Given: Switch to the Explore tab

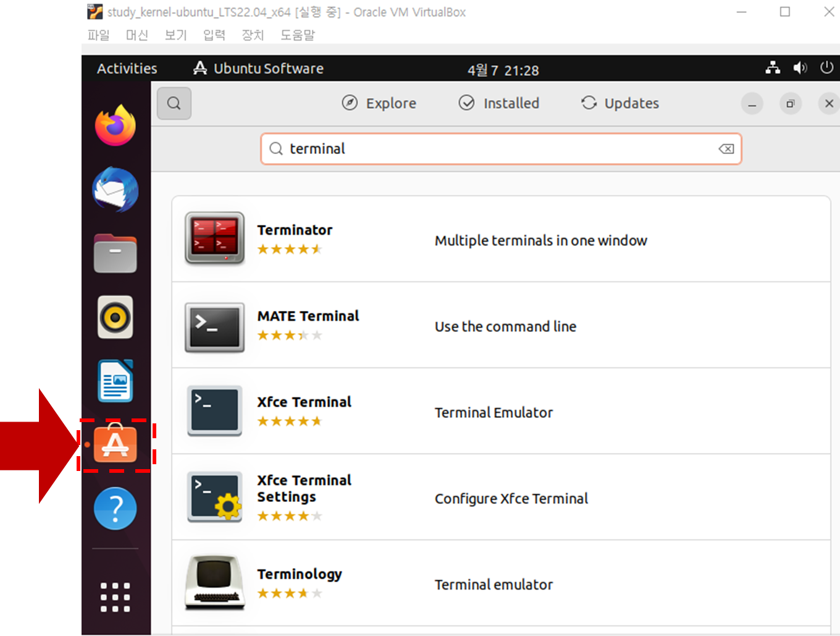Looking at the screenshot, I should click(379, 103).
